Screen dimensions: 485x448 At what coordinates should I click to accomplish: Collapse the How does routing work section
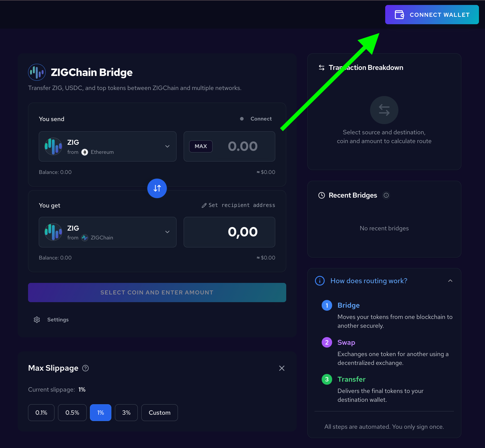450,281
